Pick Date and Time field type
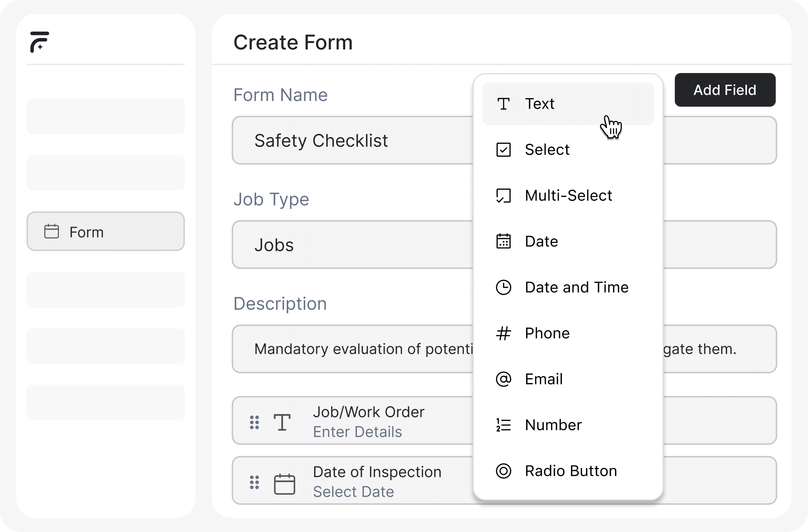Image resolution: width=808 pixels, height=532 pixels. [x=576, y=287]
